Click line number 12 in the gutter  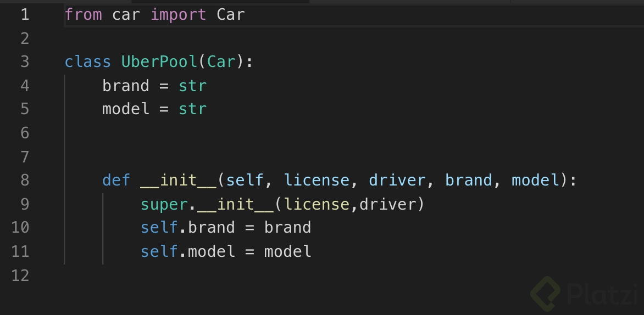point(20,275)
